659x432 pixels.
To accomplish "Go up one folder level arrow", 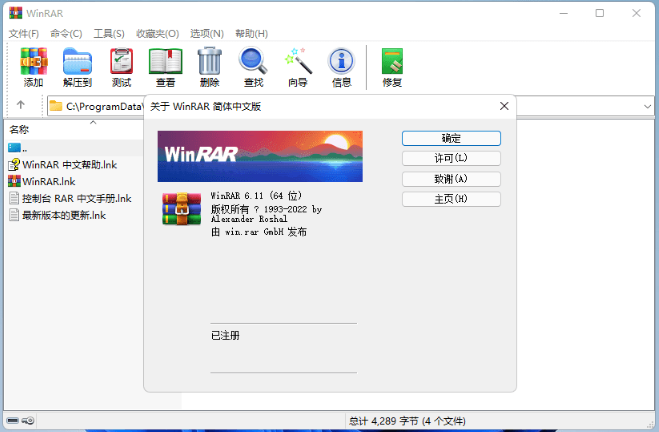I will 21,105.
